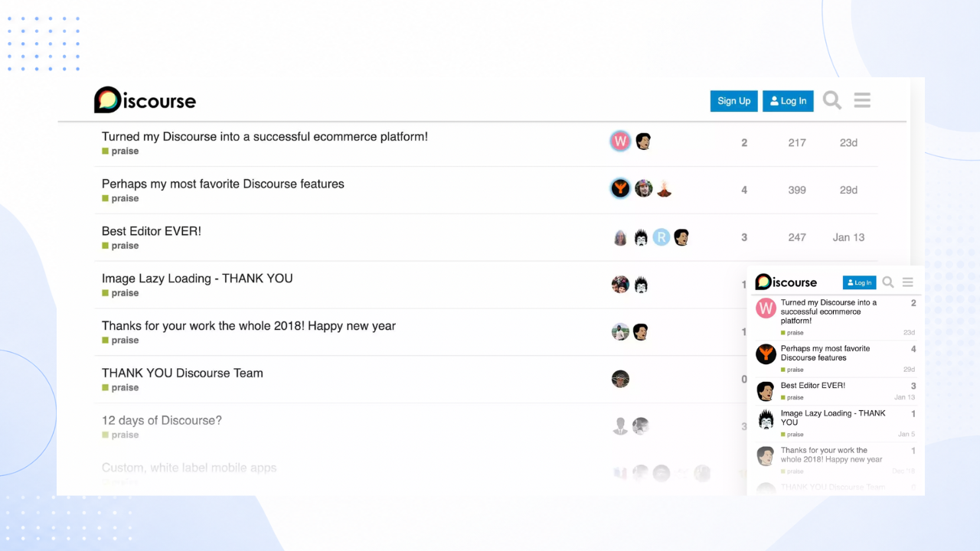Click orange Y avatar in desktop favorite features row
The height and width of the screenshot is (551, 980).
620,188
